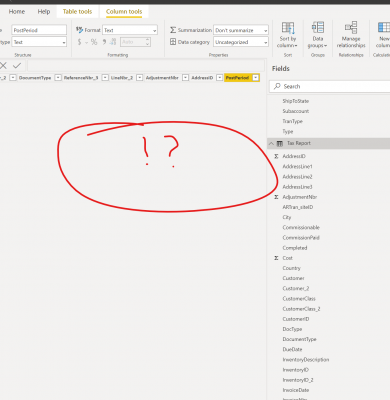Open the currency format dropdown arrow
The width and height of the screenshot is (390, 400).
tap(86, 43)
